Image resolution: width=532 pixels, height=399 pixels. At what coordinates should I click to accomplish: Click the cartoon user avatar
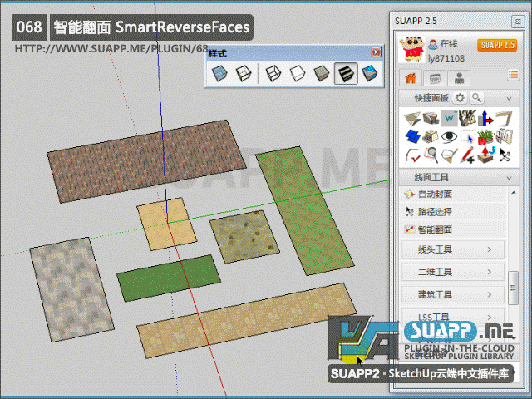pos(411,50)
